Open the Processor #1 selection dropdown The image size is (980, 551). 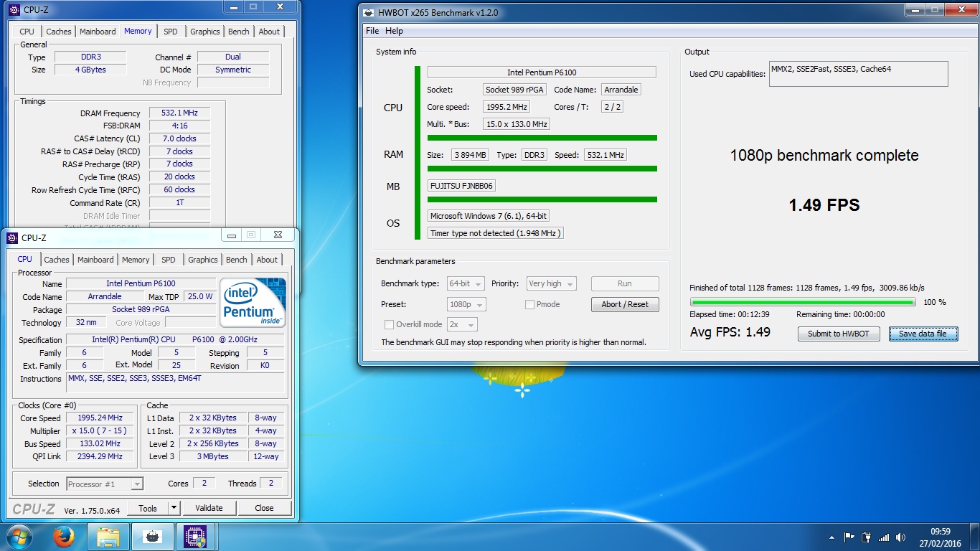click(x=105, y=484)
